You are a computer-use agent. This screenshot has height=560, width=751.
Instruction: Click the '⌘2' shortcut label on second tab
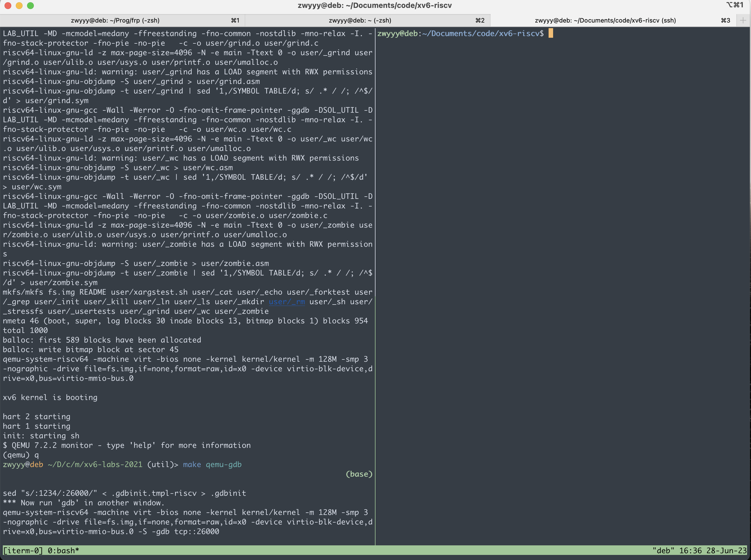click(x=480, y=20)
